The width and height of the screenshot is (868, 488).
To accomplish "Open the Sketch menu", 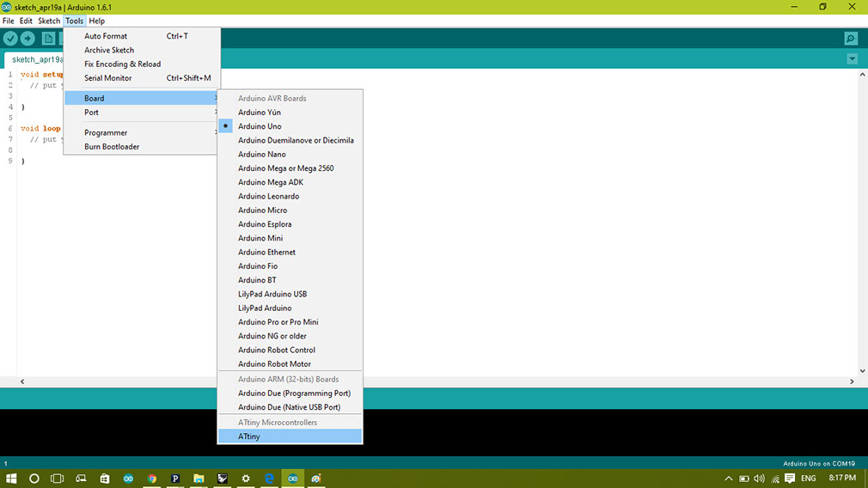I will click(49, 21).
